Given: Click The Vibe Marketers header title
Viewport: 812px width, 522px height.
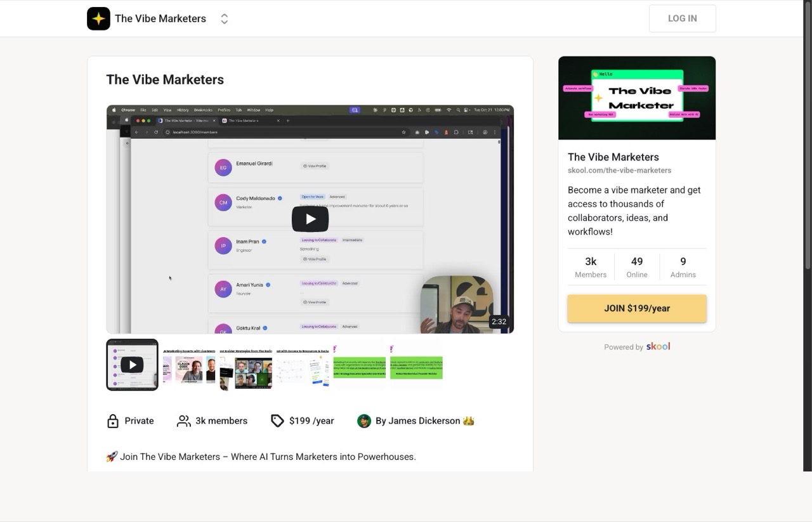Looking at the screenshot, I should [160, 18].
